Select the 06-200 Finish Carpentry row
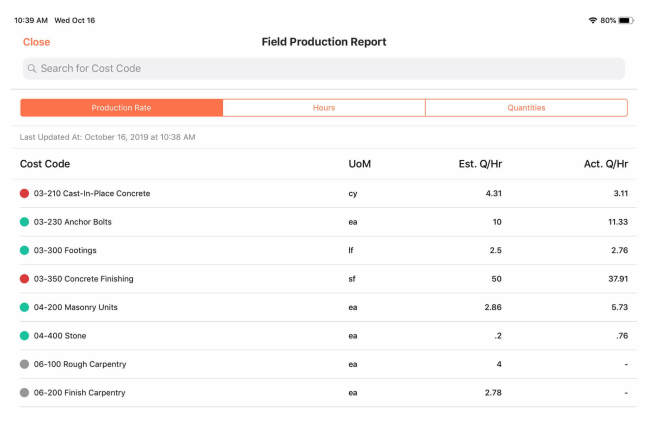The height and width of the screenshot is (432, 648). click(x=324, y=392)
